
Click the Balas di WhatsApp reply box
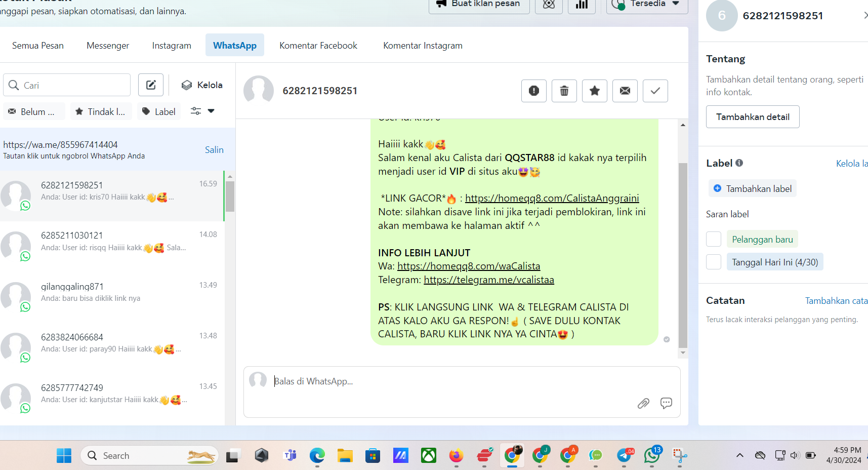coord(462,392)
